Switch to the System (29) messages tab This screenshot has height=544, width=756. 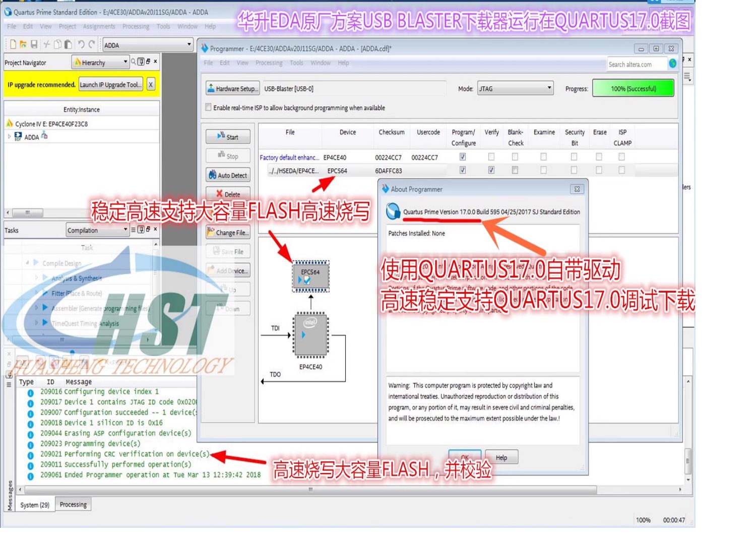click(x=35, y=505)
